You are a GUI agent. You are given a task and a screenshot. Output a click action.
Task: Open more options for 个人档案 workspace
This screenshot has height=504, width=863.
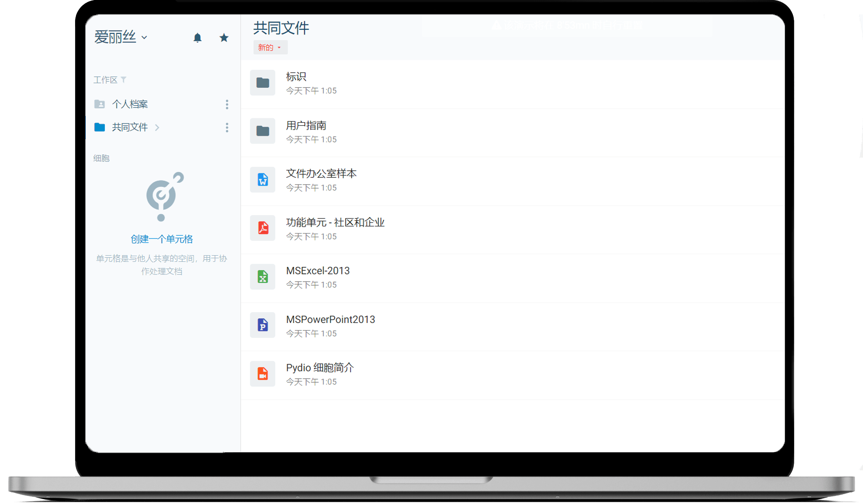227,104
